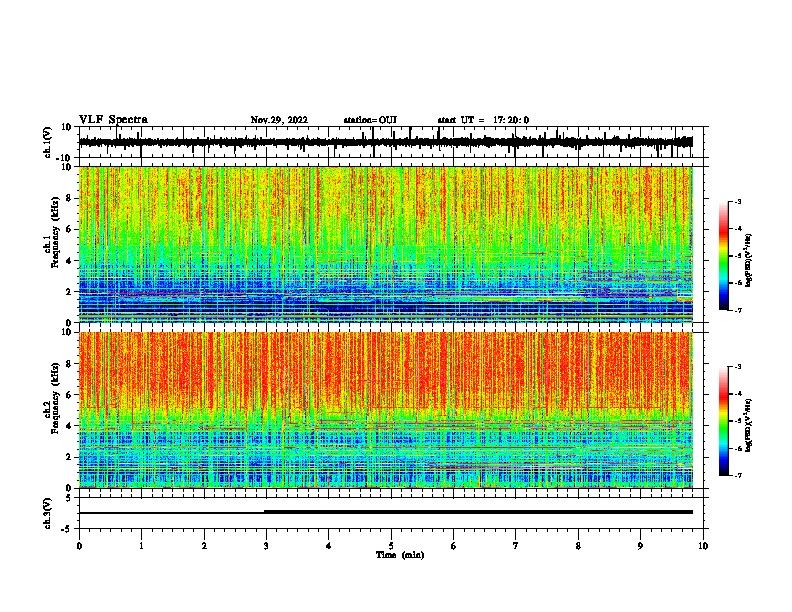This screenshot has width=792, height=612.
Task: Click the log(PSD) label beside ch.2 color bar
Action: pyautogui.click(x=749, y=425)
